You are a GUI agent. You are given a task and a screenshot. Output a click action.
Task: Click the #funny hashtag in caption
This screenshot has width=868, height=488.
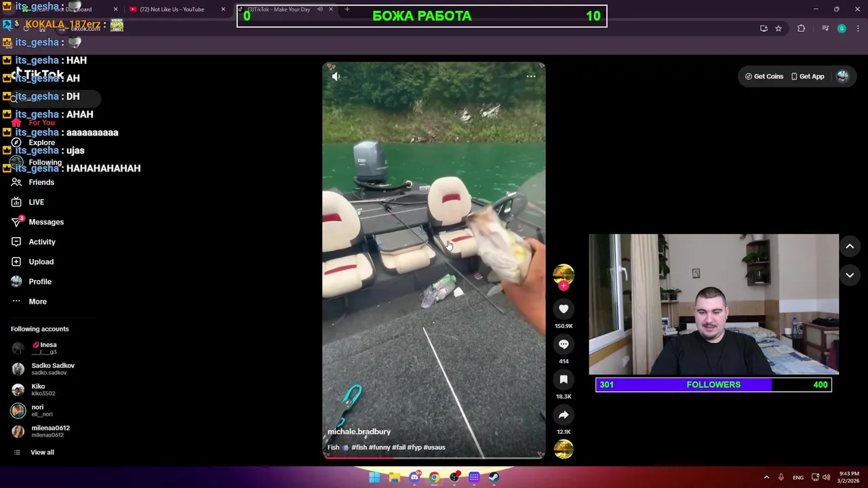[x=379, y=447]
